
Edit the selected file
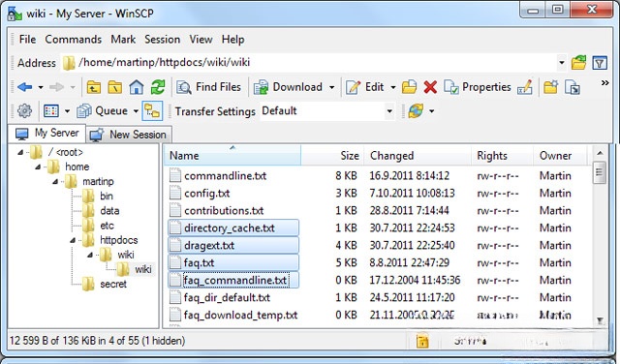click(x=364, y=87)
